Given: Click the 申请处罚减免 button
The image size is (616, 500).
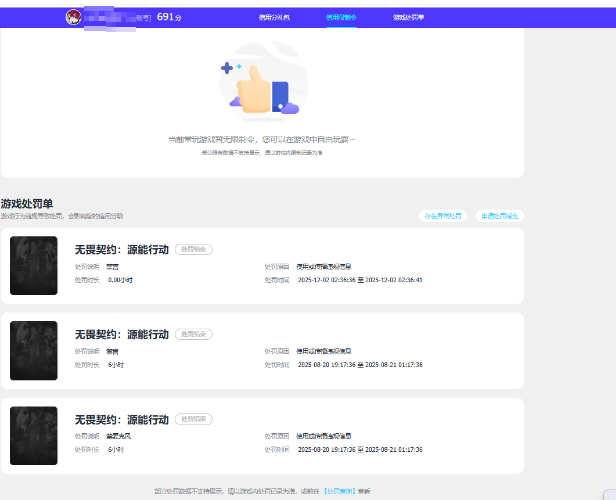Looking at the screenshot, I should click(x=500, y=216).
